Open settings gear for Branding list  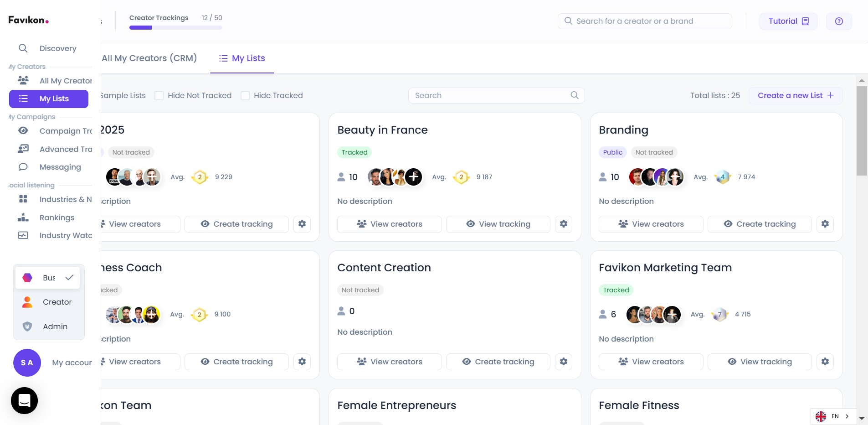click(x=825, y=224)
